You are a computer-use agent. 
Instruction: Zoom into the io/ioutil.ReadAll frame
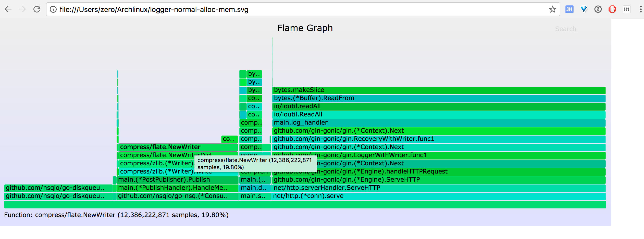438,115
